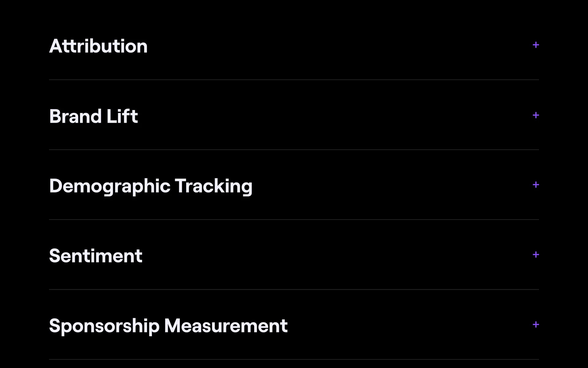Click the plus icon beside Sponsorship Measurement
588x368 pixels.
pos(536,324)
